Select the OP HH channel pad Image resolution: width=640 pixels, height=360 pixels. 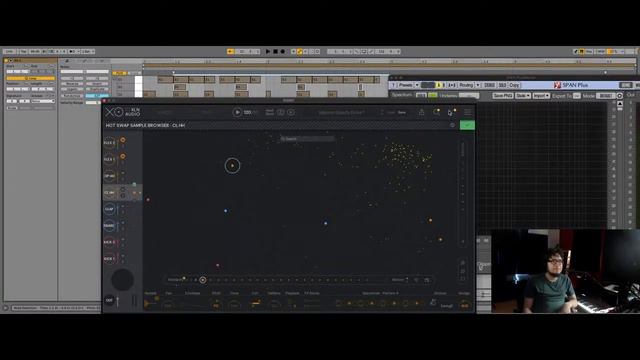click(x=109, y=176)
